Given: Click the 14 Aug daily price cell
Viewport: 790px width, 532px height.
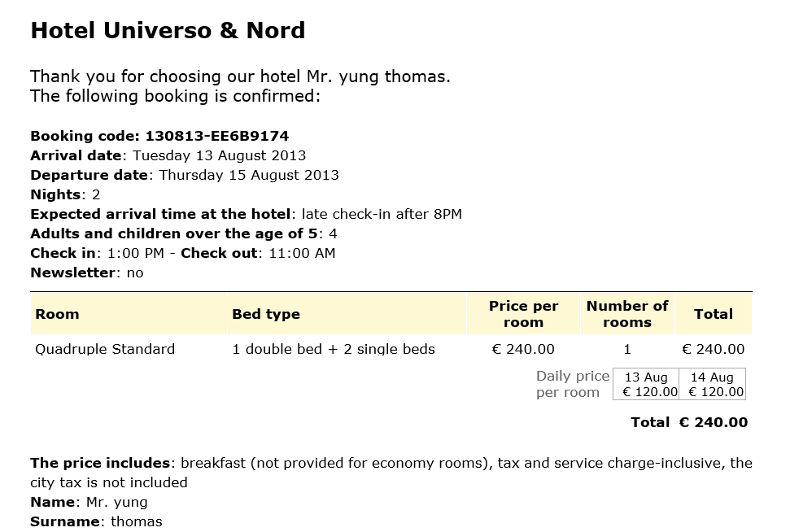Looking at the screenshot, I should pos(713,385).
